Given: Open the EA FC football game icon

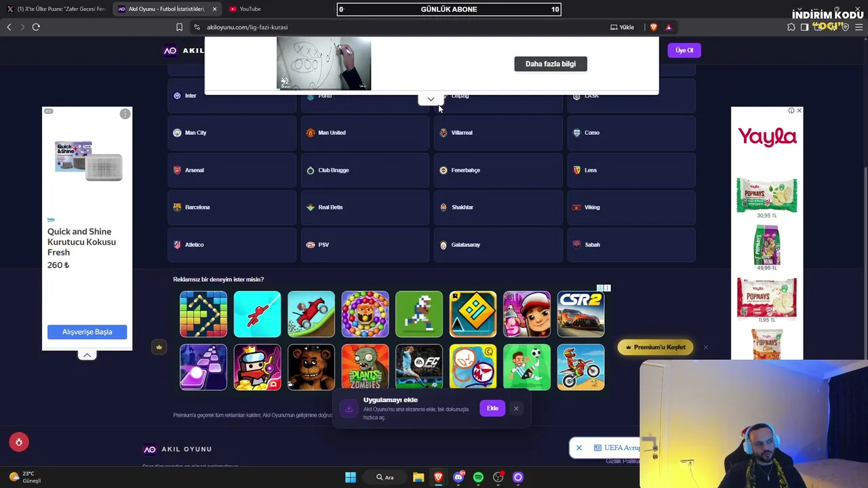Looking at the screenshot, I should point(419,367).
